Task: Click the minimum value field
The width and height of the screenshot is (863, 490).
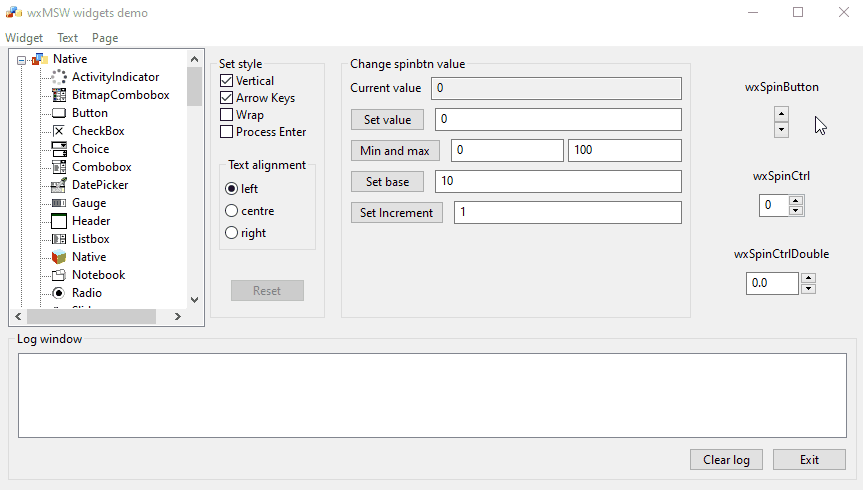Action: click(507, 150)
